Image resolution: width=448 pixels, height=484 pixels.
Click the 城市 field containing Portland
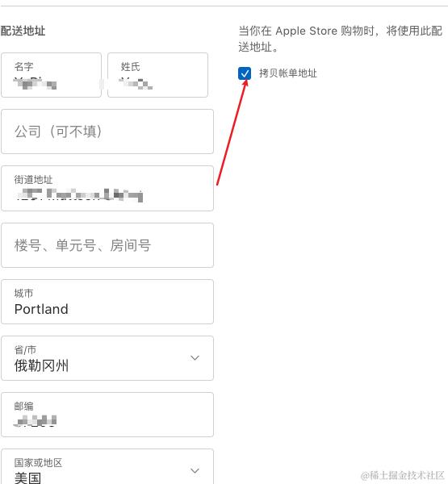point(107,302)
